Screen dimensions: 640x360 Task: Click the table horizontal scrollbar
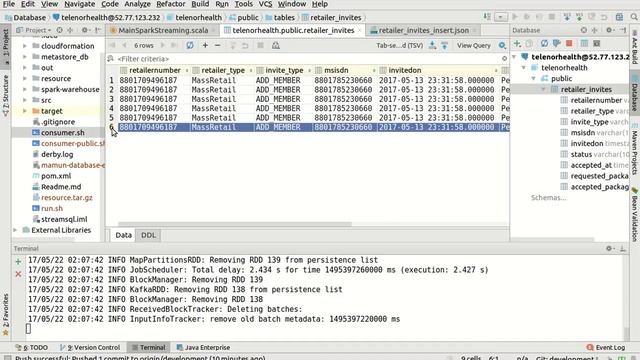click(235, 224)
